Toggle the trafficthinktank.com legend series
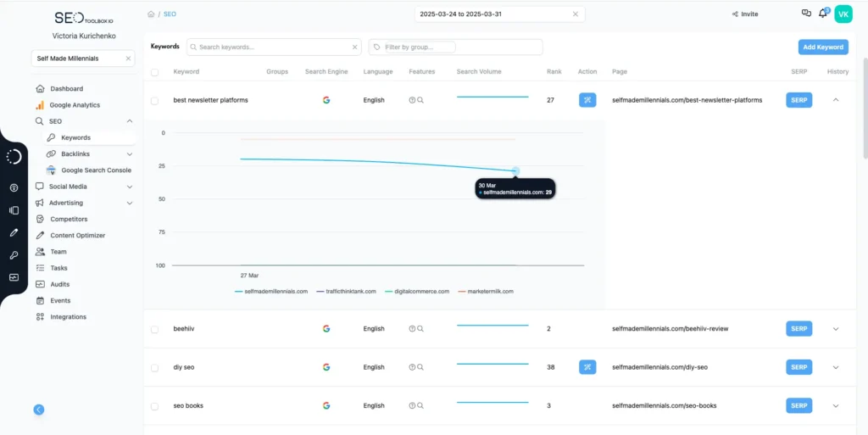Screen dimensions: 868x435 [347, 291]
